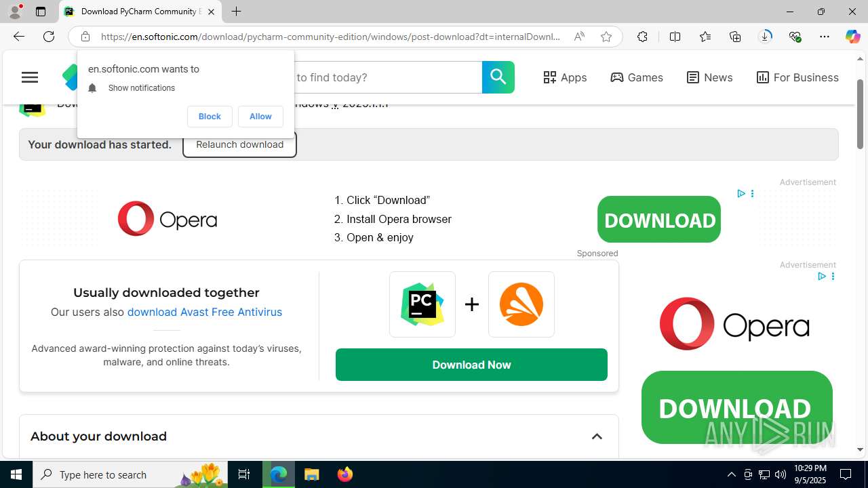Open News navigation menu
This screenshot has width=868, height=488.
tap(709, 77)
